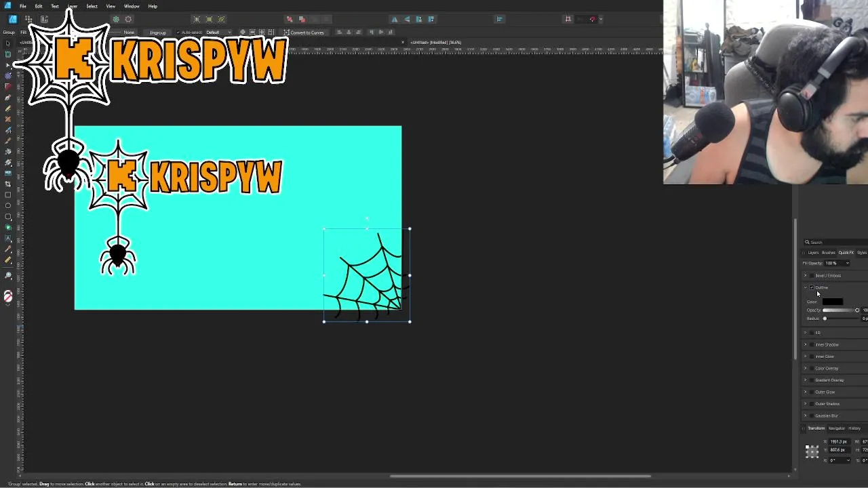Switch to the Layers tab
The height and width of the screenshot is (488, 868).
pos(813,253)
